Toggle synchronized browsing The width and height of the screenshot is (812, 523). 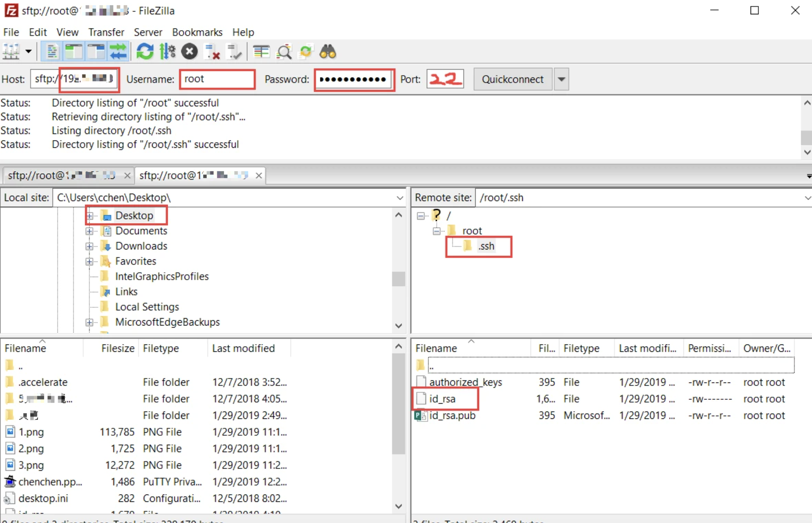coord(306,52)
